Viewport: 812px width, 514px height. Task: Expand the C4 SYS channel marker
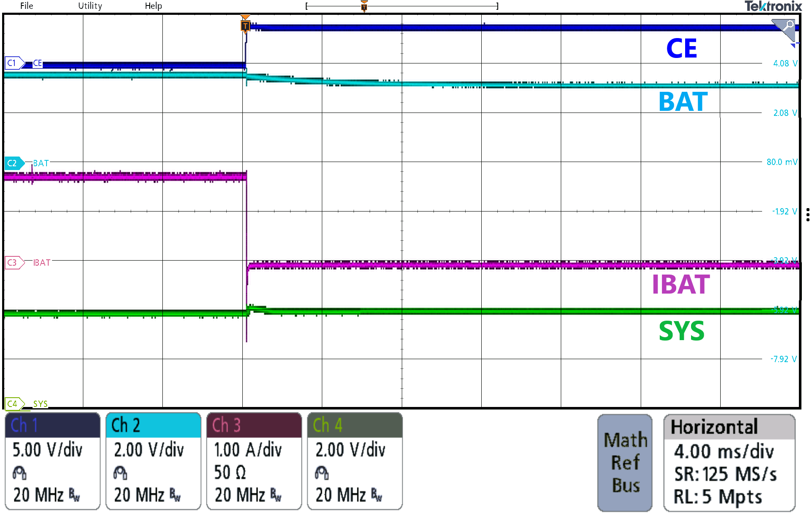point(13,404)
